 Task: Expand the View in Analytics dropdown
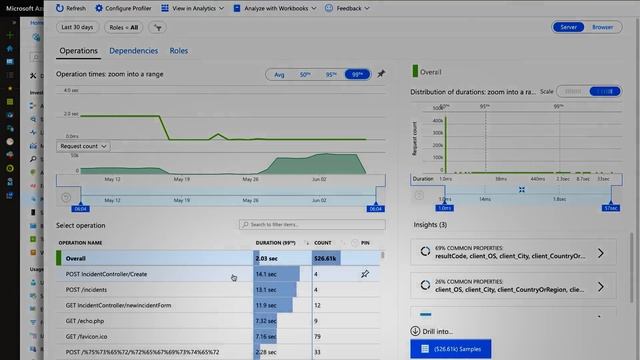pos(193,8)
